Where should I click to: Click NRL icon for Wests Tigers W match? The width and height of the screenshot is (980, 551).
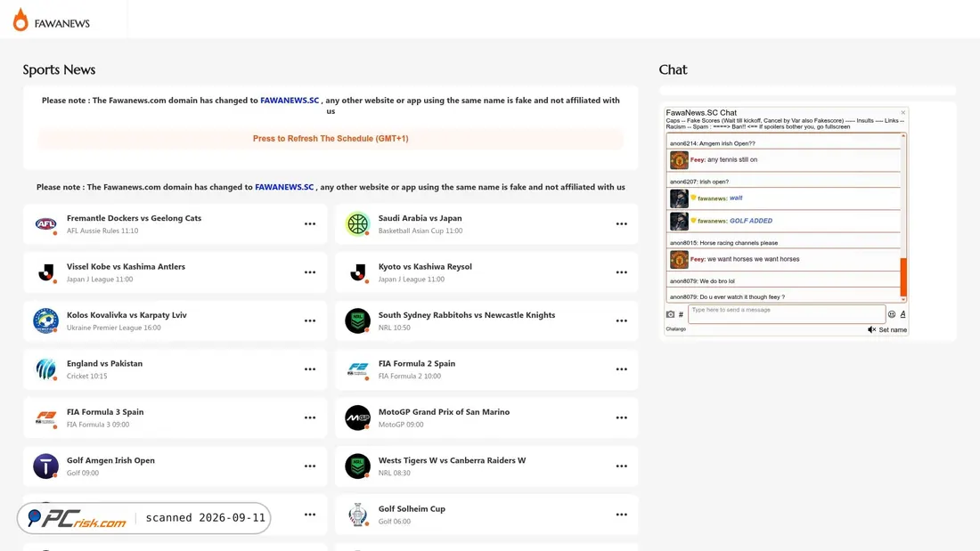coord(357,466)
